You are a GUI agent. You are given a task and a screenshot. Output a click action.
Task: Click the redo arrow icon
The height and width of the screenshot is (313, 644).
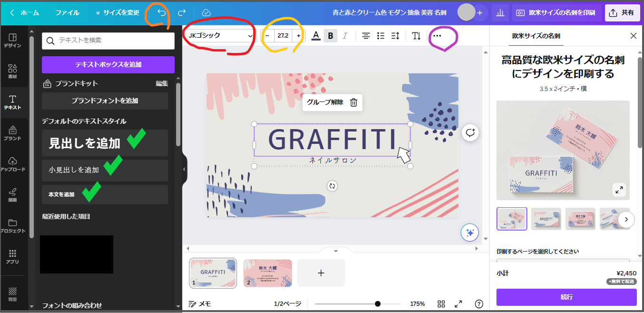181,13
